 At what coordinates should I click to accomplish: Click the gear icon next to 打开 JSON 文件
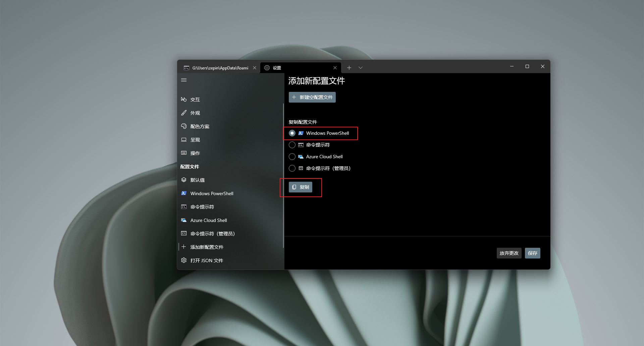coord(184,260)
